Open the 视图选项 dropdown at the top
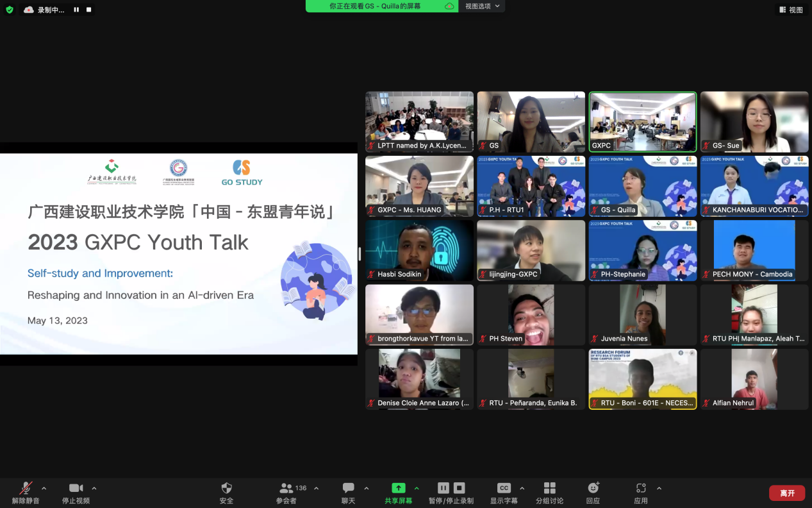The image size is (812, 508). 482,6
